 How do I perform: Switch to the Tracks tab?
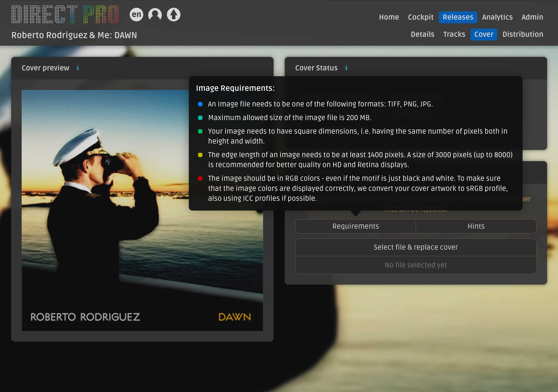454,34
